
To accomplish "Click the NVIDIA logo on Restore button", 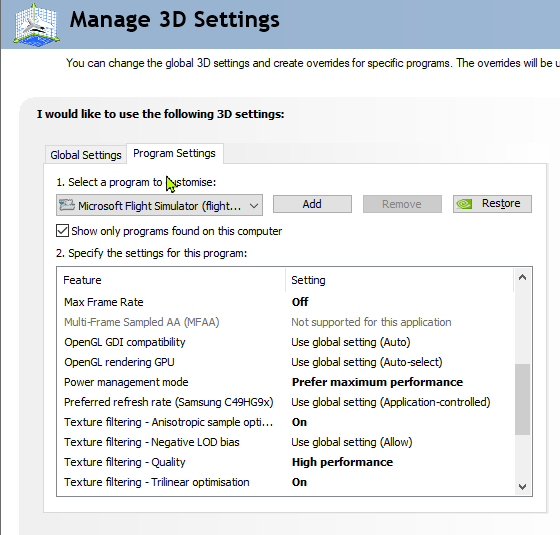I will 464,204.
